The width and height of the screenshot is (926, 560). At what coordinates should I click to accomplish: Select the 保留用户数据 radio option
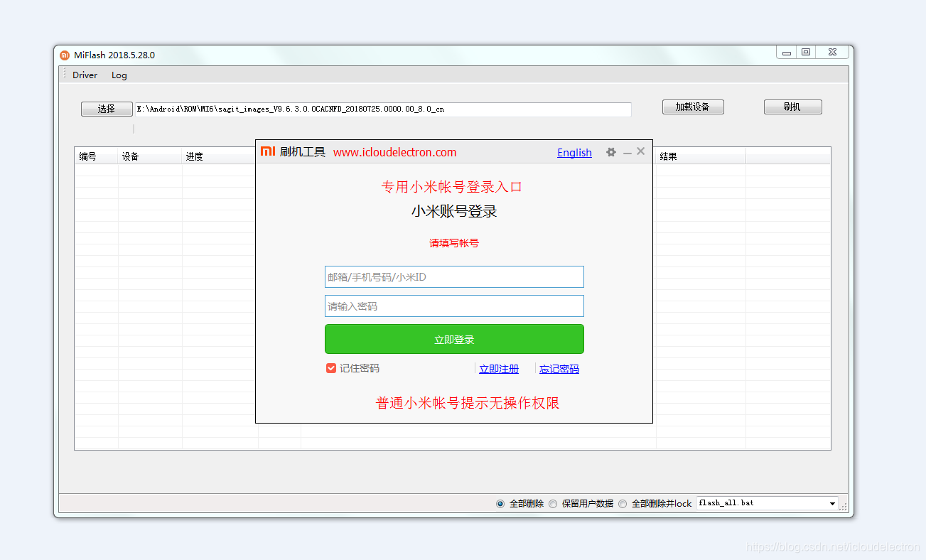coord(553,504)
